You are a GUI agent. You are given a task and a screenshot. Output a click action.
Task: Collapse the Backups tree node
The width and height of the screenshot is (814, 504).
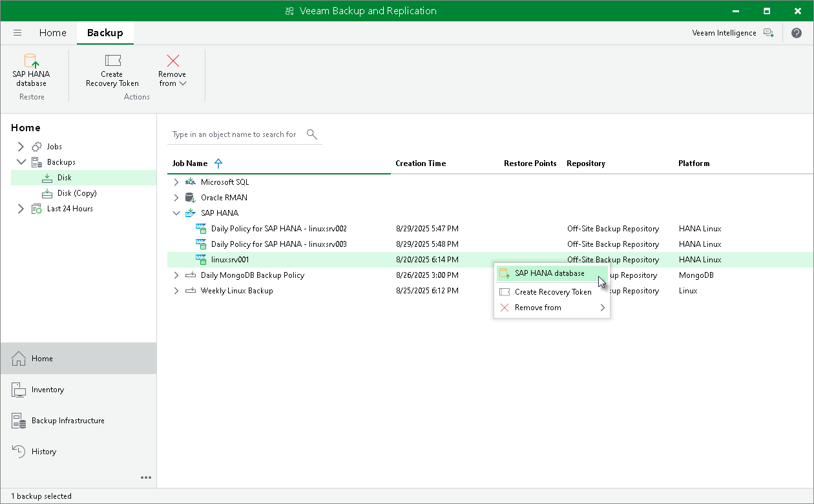pos(21,162)
